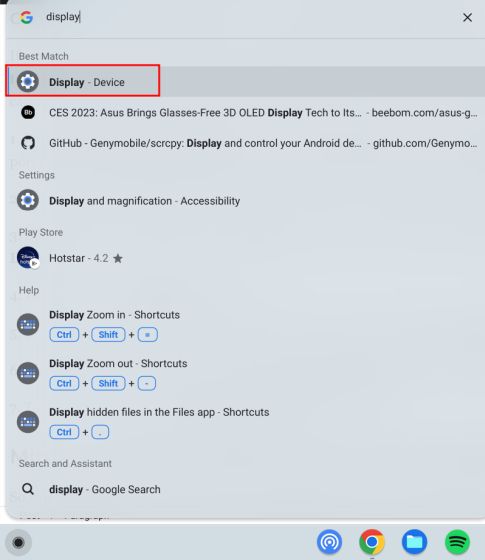This screenshot has height=560, width=485.
Task: Open the Display - Device settings result
Action: pos(245,81)
